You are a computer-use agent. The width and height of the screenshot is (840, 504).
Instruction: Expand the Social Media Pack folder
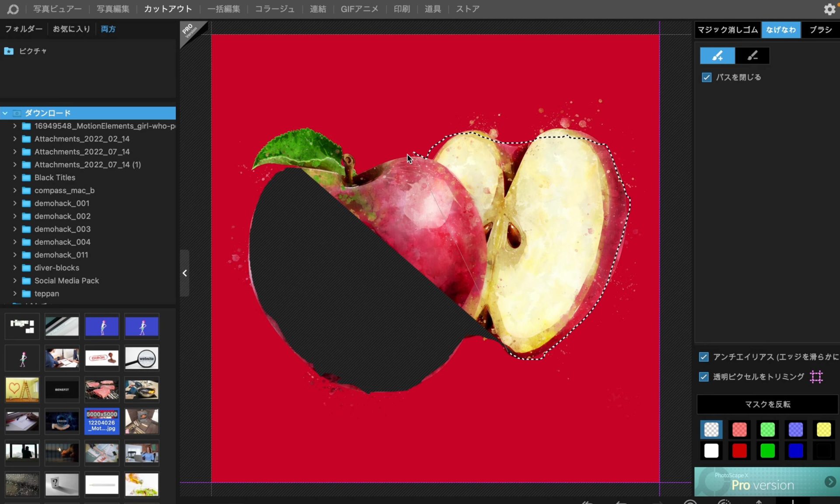(x=15, y=281)
